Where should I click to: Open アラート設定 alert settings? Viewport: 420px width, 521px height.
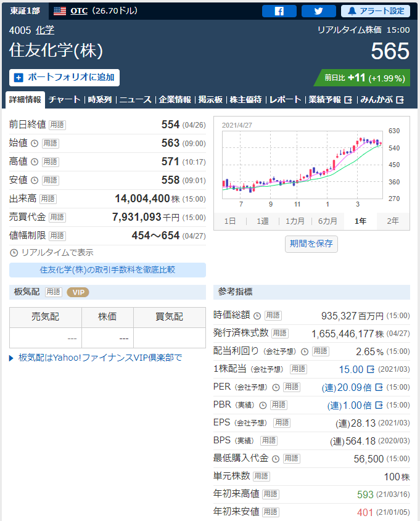coord(376,11)
